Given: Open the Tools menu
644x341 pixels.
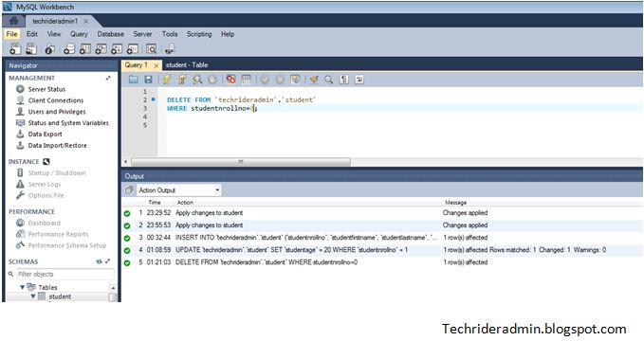Looking at the screenshot, I should click(170, 34).
